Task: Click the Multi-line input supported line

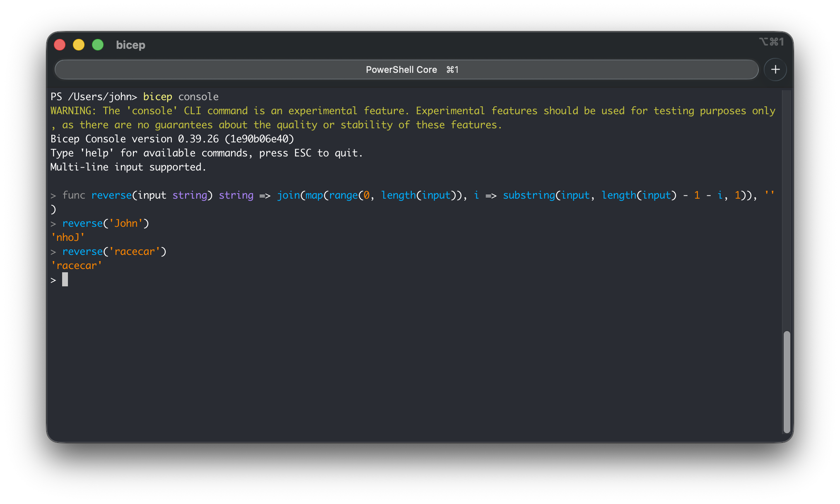Action: click(x=128, y=167)
